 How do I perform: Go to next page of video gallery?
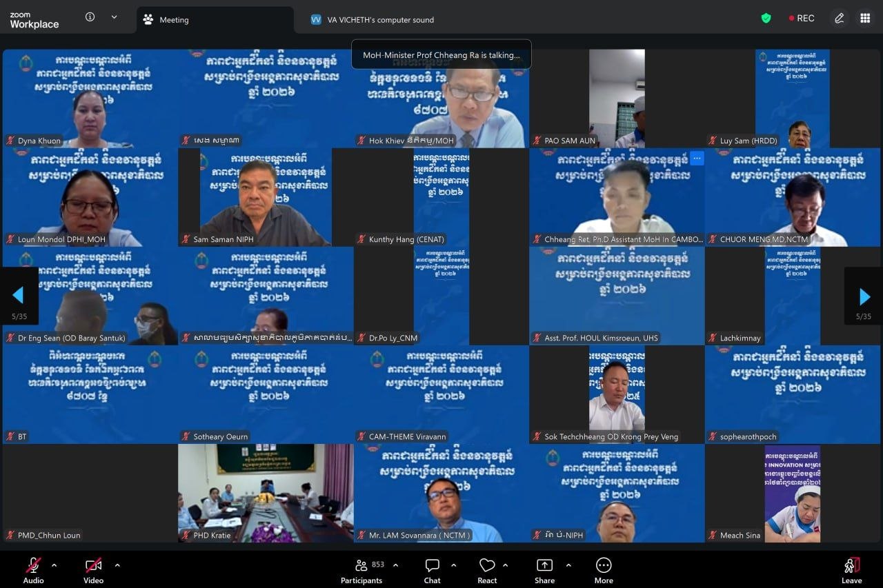[x=864, y=296]
